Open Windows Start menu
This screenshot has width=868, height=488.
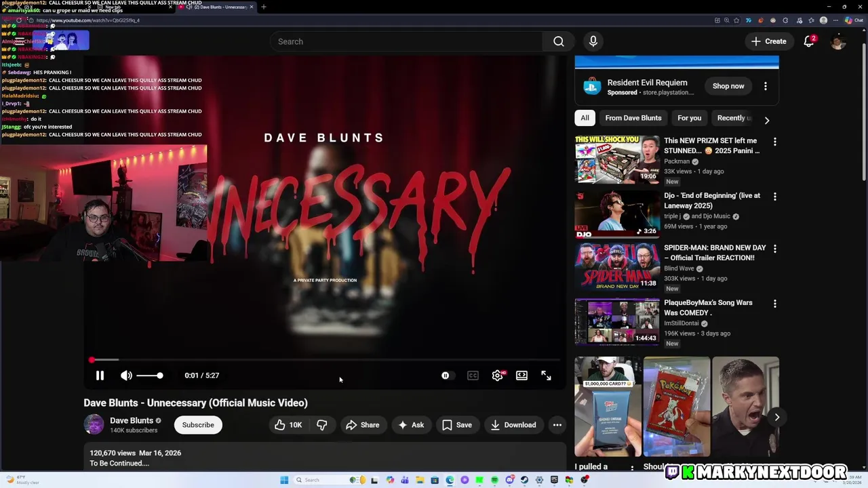(284, 480)
